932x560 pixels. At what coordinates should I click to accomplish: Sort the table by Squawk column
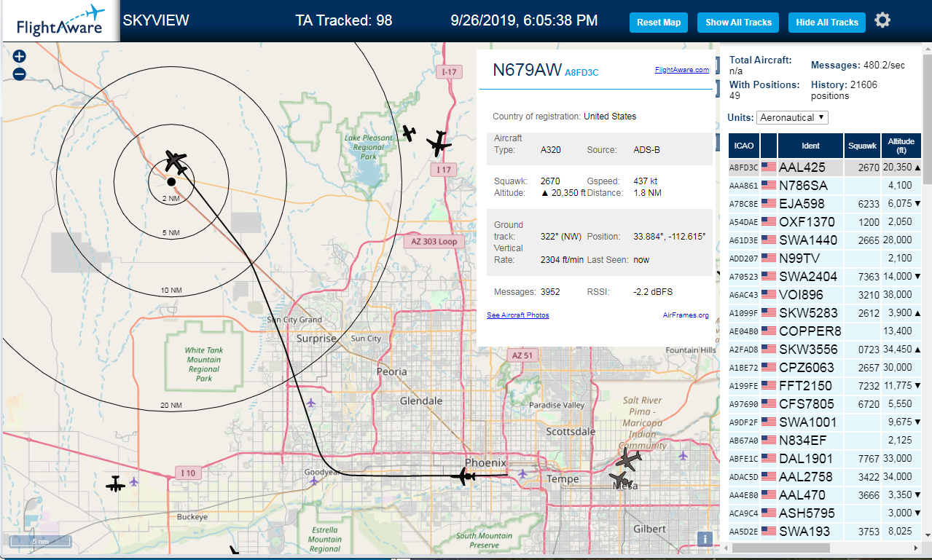point(862,146)
